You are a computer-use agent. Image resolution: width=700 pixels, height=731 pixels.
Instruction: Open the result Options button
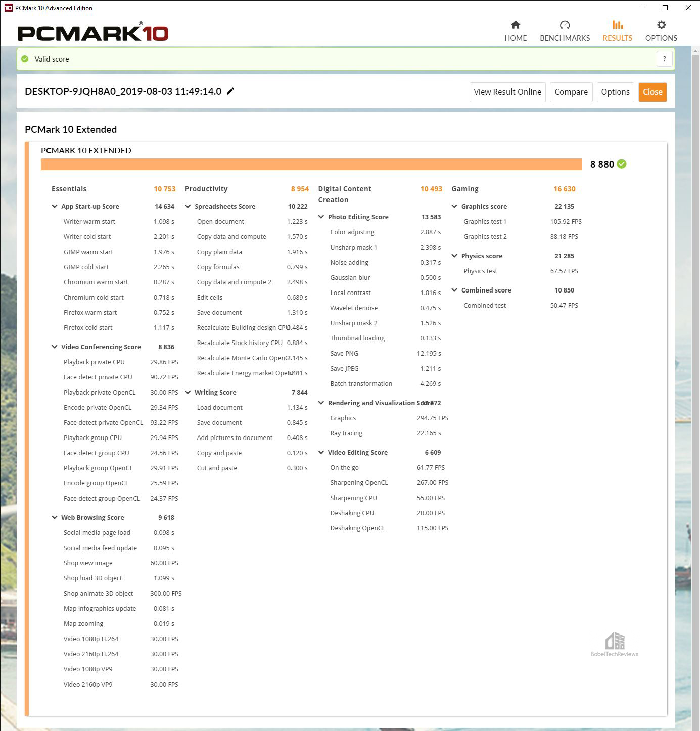(615, 92)
